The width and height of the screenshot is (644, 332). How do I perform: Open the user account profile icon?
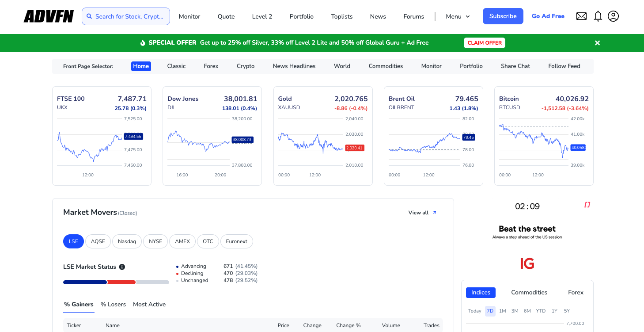click(613, 16)
